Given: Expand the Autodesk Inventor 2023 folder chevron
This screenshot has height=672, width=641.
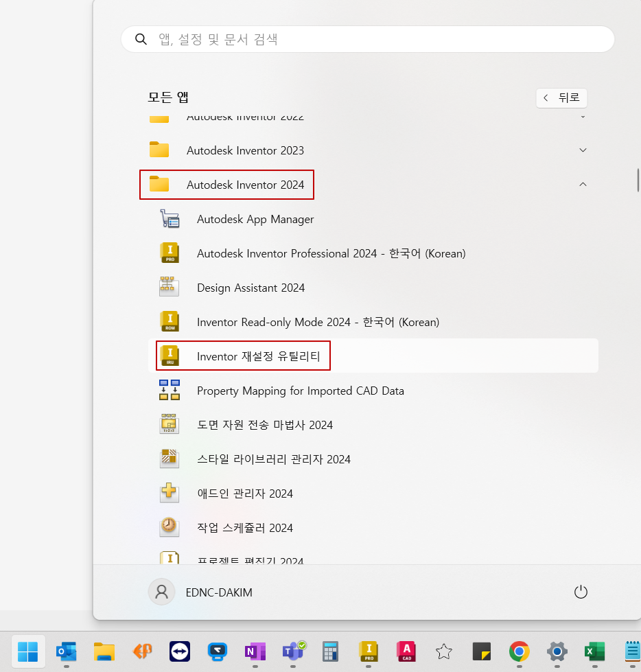Looking at the screenshot, I should tap(583, 150).
